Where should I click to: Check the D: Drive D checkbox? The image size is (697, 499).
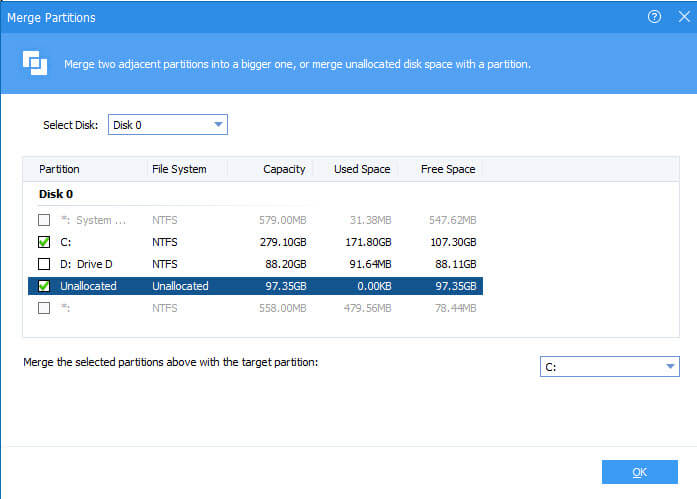(44, 264)
